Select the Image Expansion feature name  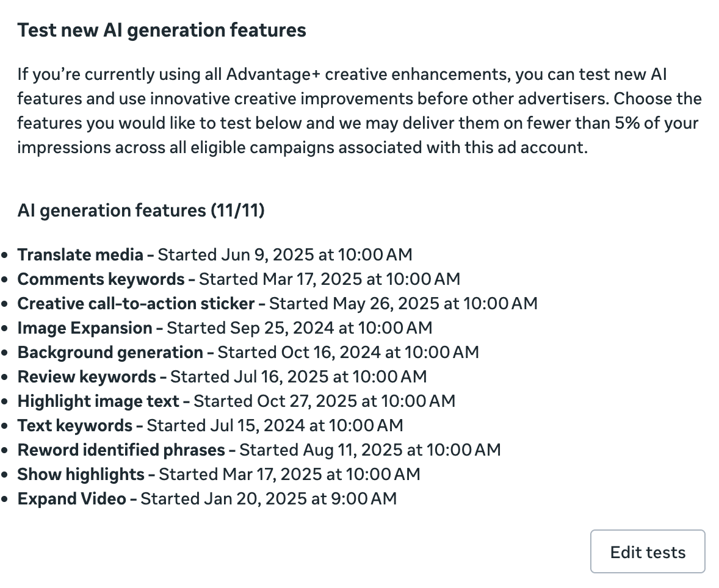pyautogui.click(x=85, y=328)
